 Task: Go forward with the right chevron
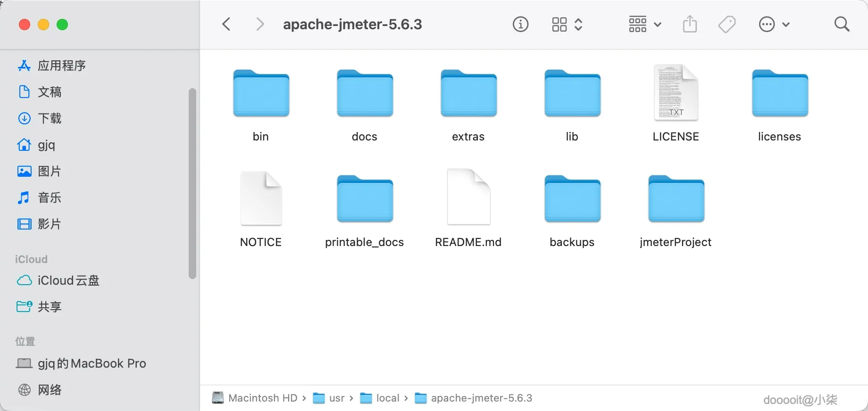coord(259,24)
